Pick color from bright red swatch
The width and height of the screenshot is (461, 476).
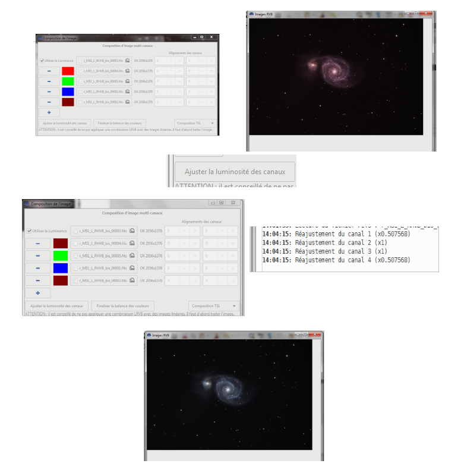(68, 71)
